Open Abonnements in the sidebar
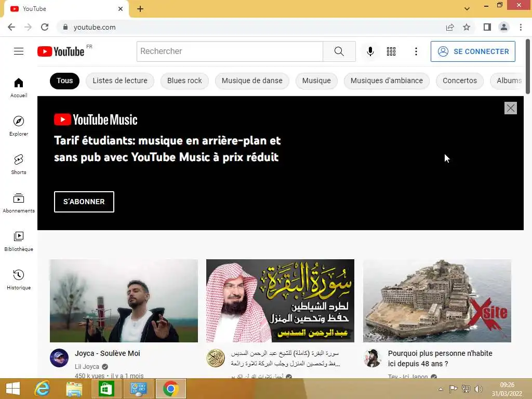The height and width of the screenshot is (399, 532). pyautogui.click(x=19, y=203)
